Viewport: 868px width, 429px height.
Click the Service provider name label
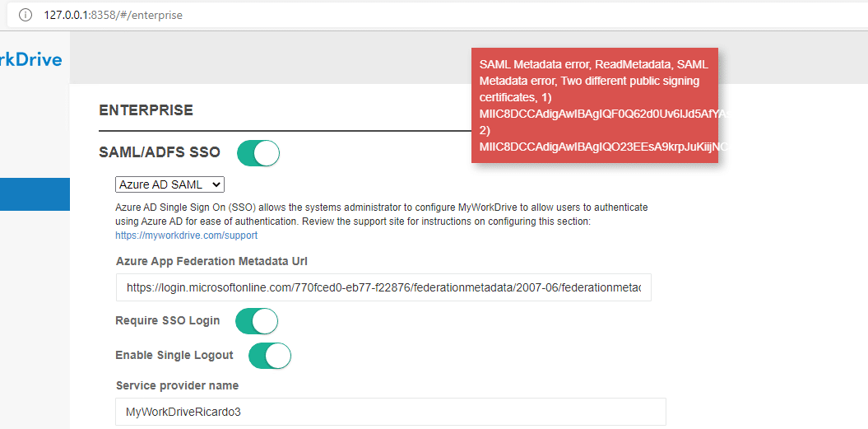(x=177, y=385)
